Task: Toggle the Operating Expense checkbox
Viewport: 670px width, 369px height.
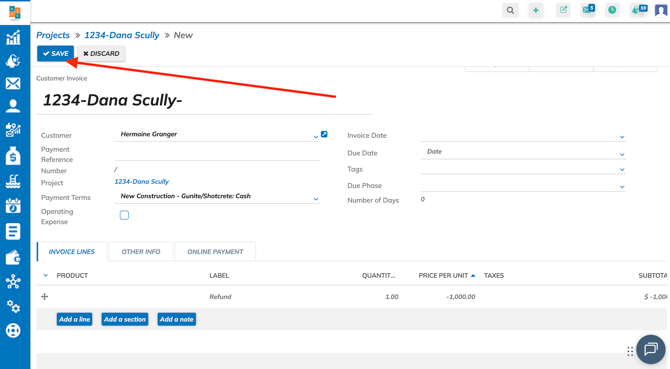Action: click(124, 215)
